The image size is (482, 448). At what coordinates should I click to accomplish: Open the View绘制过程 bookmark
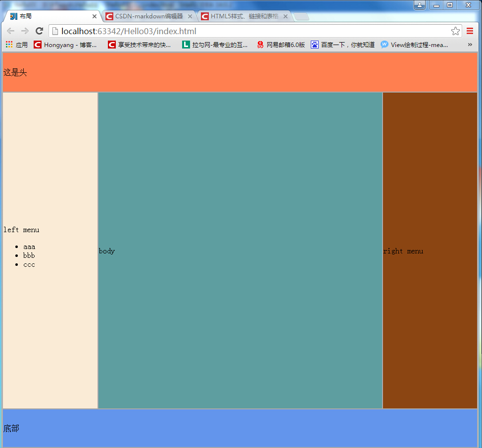(414, 45)
